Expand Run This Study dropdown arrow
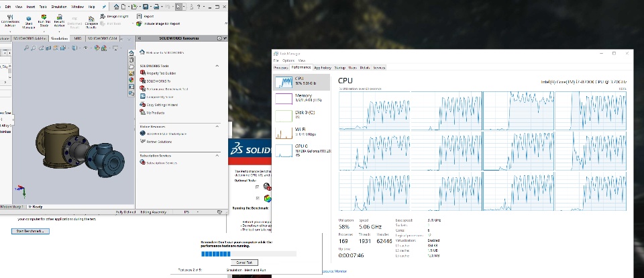The image size is (644, 278). coord(44,32)
